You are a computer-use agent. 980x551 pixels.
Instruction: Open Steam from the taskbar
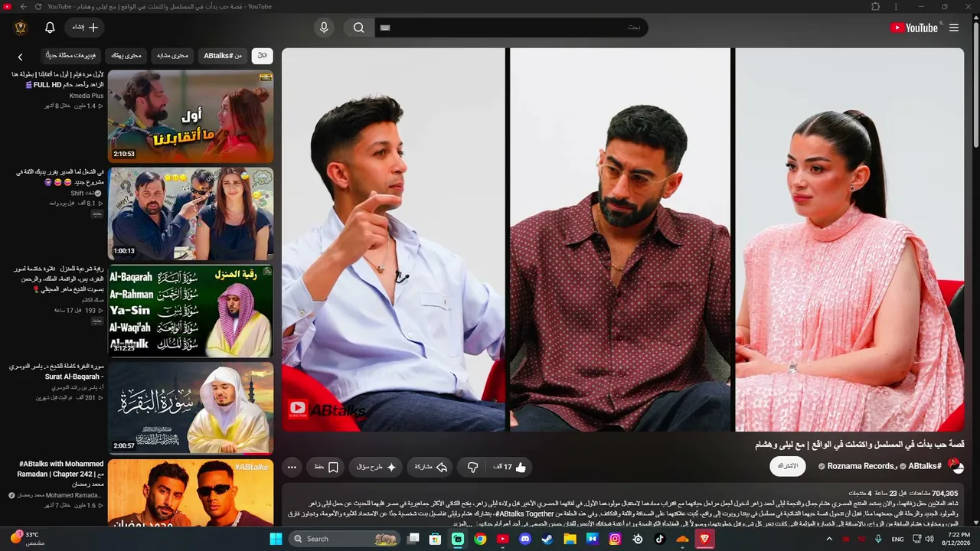pos(547,539)
